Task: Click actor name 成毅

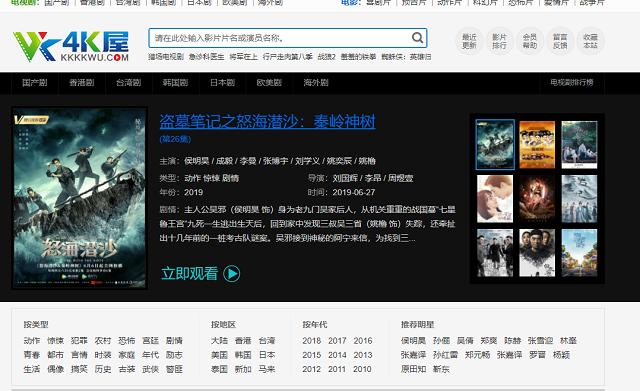Action: [x=224, y=161]
